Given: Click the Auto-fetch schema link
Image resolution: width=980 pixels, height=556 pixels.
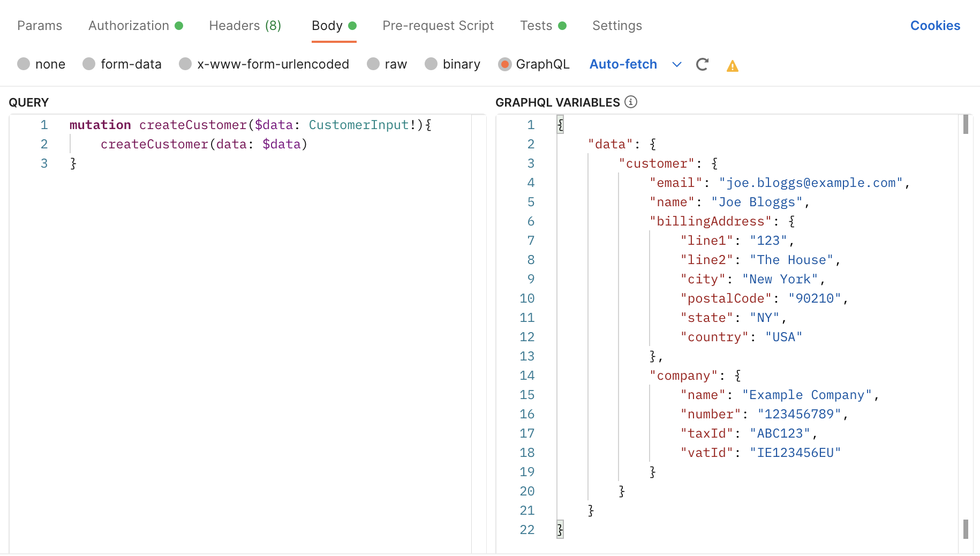Looking at the screenshot, I should pos(623,64).
